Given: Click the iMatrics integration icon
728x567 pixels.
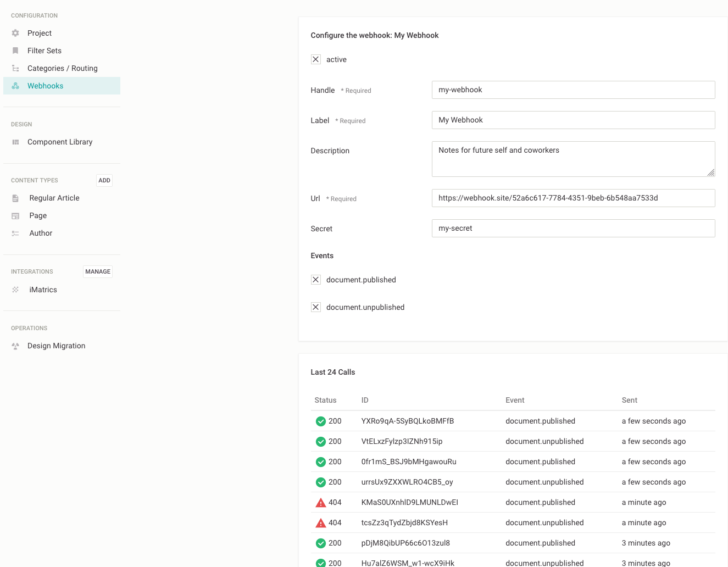Looking at the screenshot, I should (x=15, y=290).
